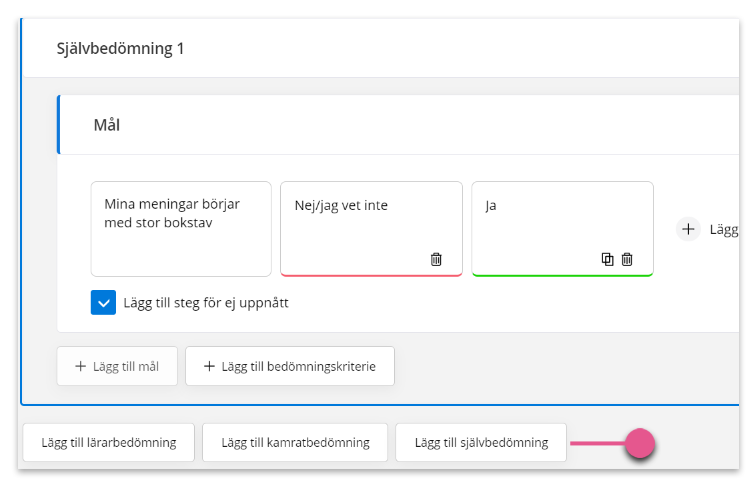Delete the 'Nej/jag vet inte' step
Viewport: 756px width, 487px height.
436,259
